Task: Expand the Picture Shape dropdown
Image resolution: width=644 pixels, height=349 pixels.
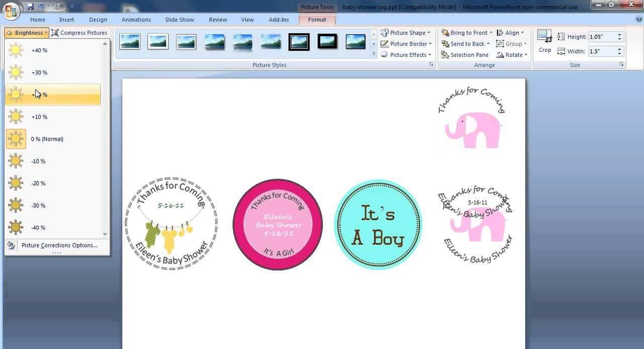Action: click(407, 33)
